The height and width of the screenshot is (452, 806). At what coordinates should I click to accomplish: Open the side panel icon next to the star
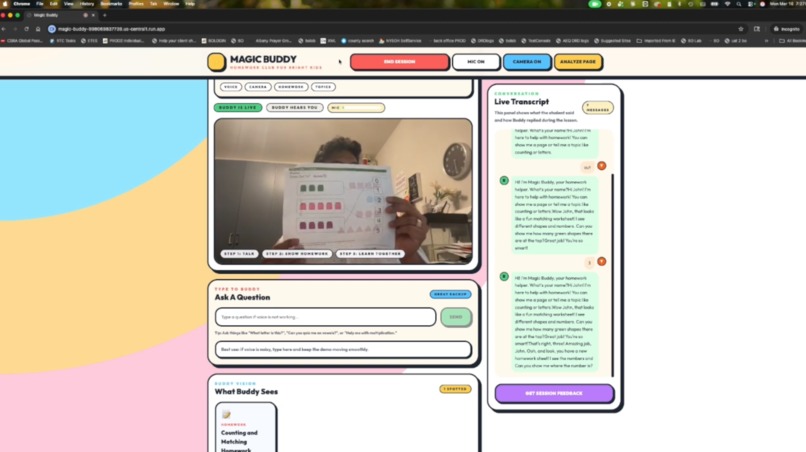pos(757,29)
